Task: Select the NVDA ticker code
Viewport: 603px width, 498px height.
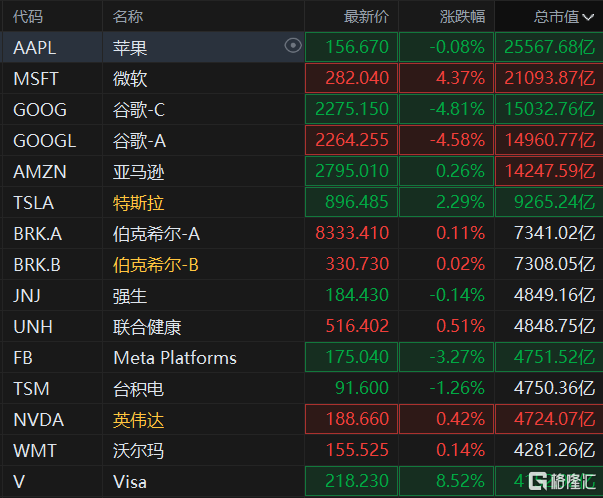Action: tap(38, 420)
